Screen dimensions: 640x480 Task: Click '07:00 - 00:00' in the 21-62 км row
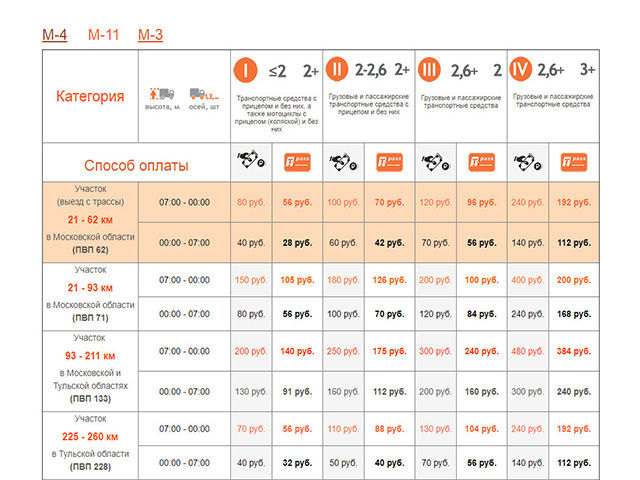pyautogui.click(x=184, y=202)
